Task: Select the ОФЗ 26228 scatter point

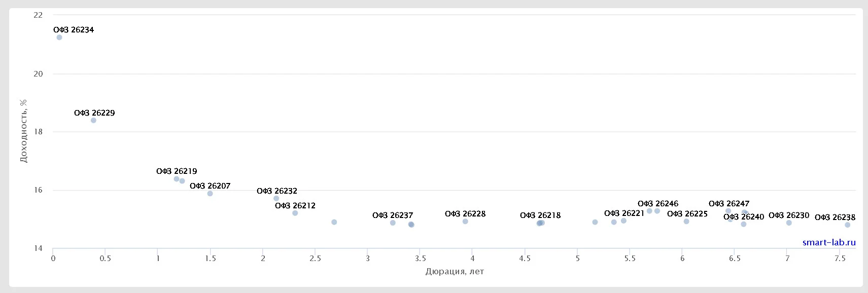Action: coord(465,222)
